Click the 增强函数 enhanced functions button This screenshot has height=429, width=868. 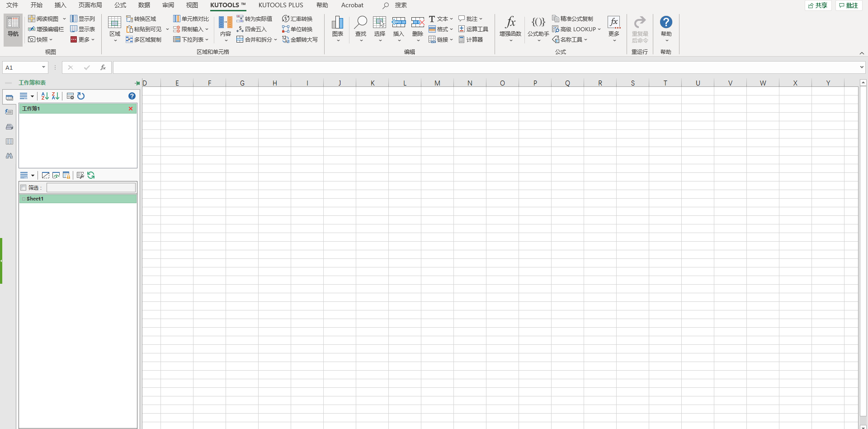tap(510, 29)
